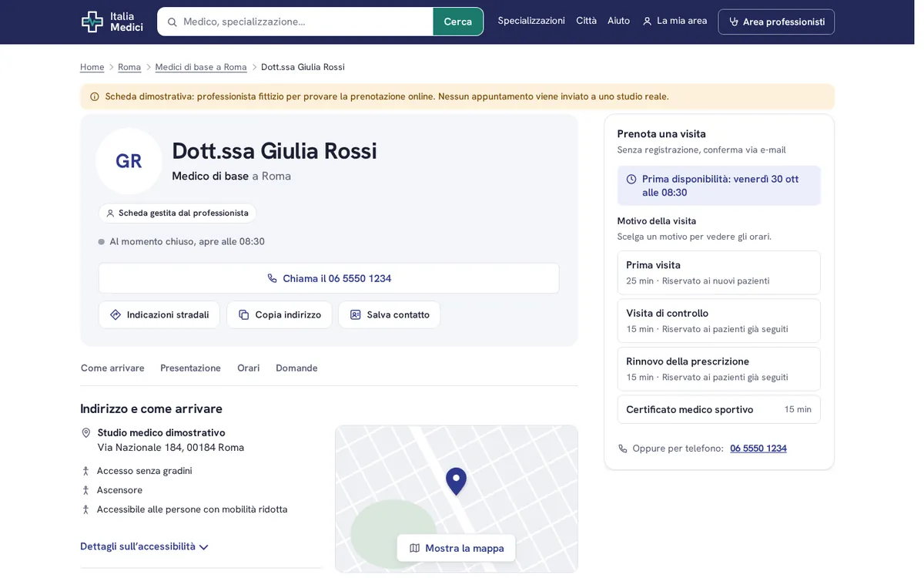Click Via Nazionale 184, 00184 Roma address
The height and width of the screenshot is (578, 924).
tap(171, 447)
